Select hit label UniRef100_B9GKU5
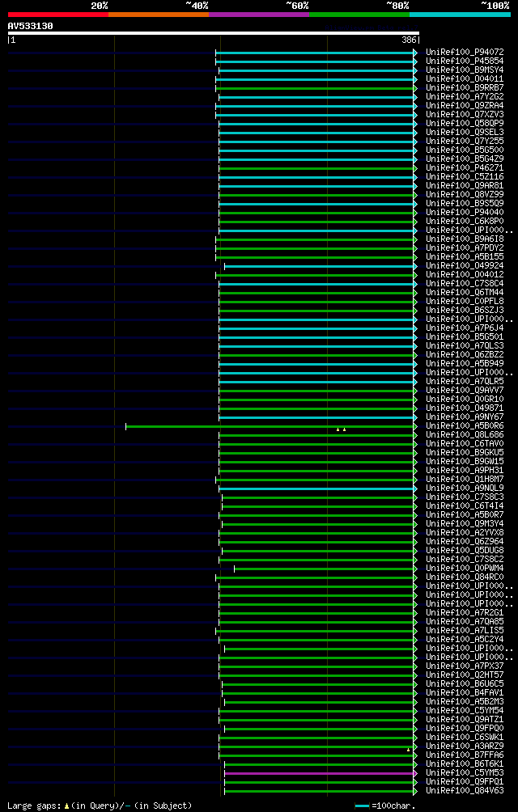 click(x=465, y=453)
